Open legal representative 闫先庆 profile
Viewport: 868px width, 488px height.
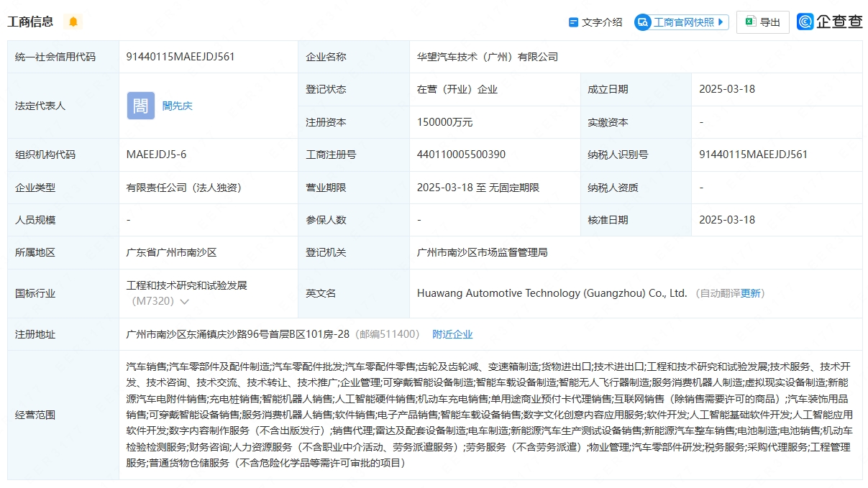tap(177, 106)
